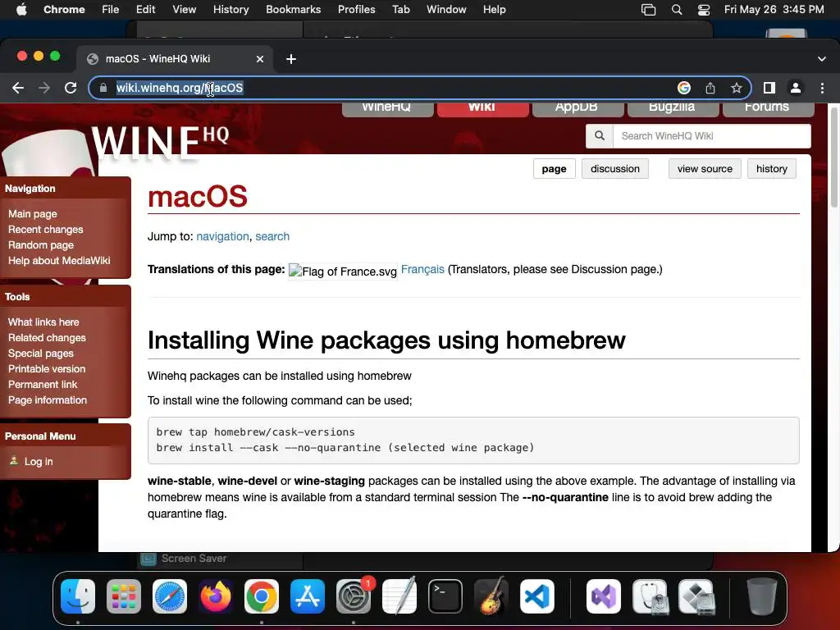Expand the tab search chevron

pos(822,59)
